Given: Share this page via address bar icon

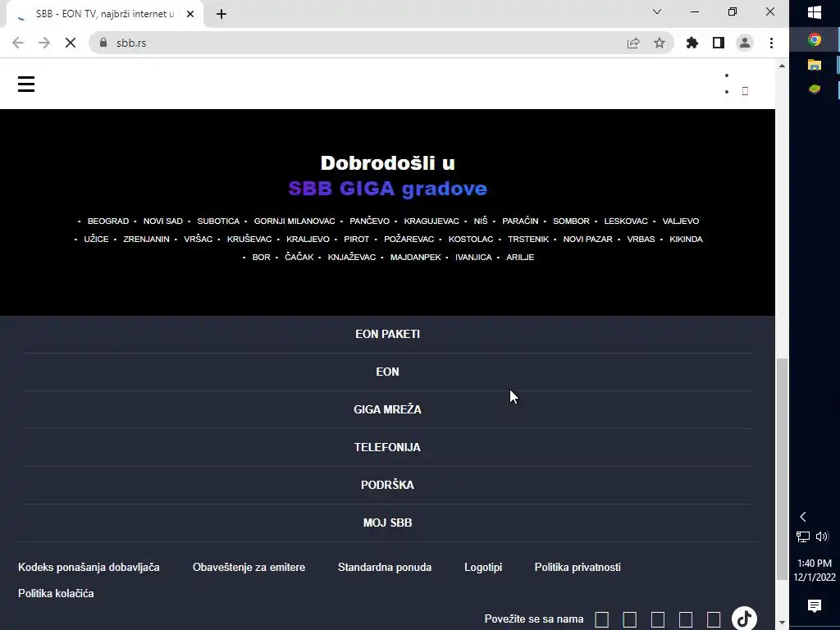Looking at the screenshot, I should (633, 43).
